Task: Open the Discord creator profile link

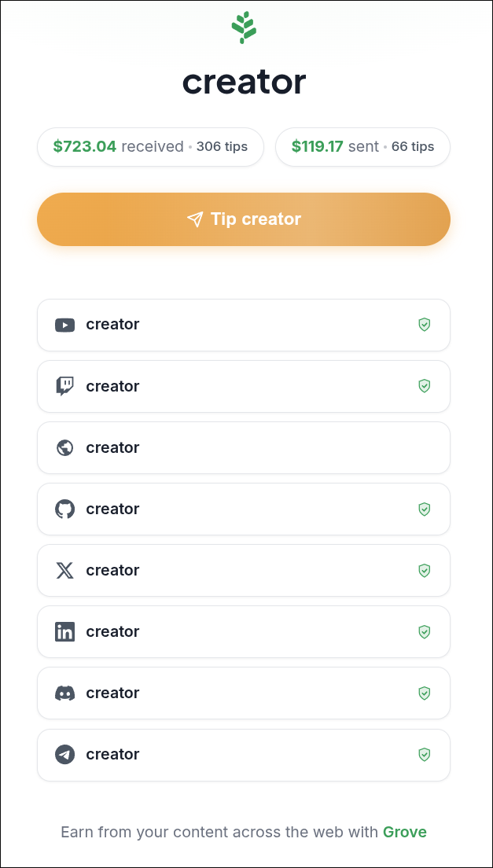Action: point(243,693)
